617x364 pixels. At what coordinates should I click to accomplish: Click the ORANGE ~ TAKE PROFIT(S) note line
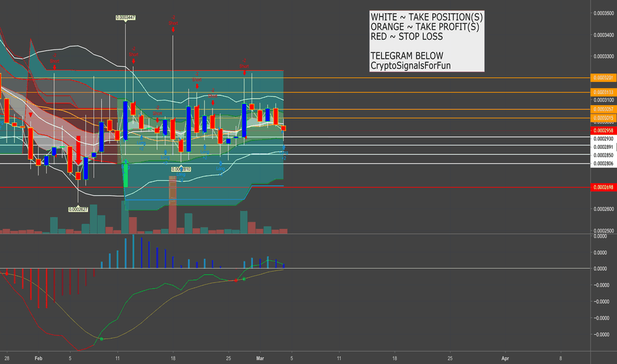click(x=425, y=27)
